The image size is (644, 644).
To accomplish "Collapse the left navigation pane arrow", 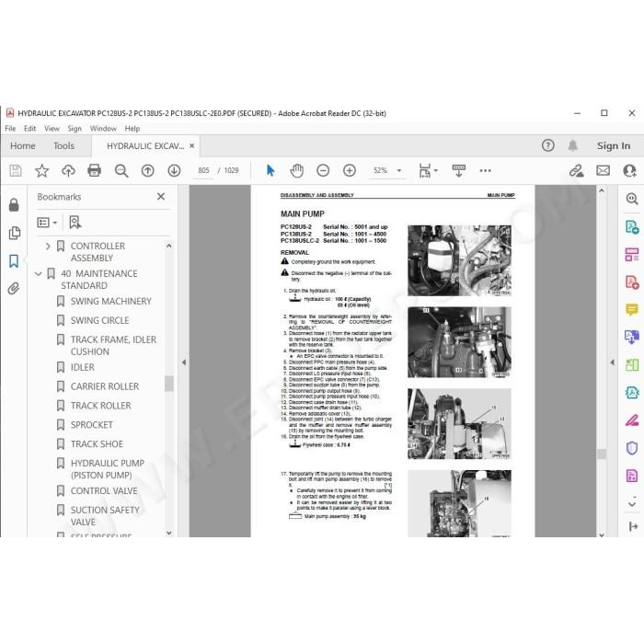I will 184,362.
